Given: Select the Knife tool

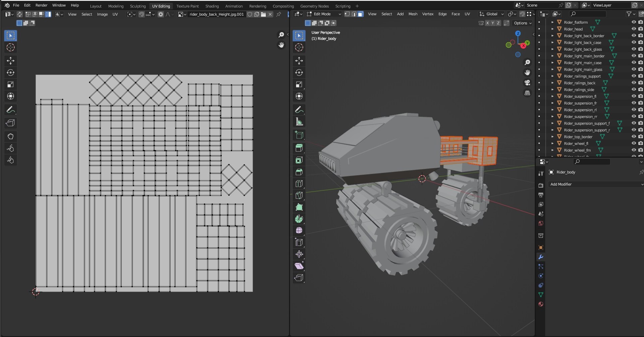Looking at the screenshot, I should pyautogui.click(x=299, y=195).
